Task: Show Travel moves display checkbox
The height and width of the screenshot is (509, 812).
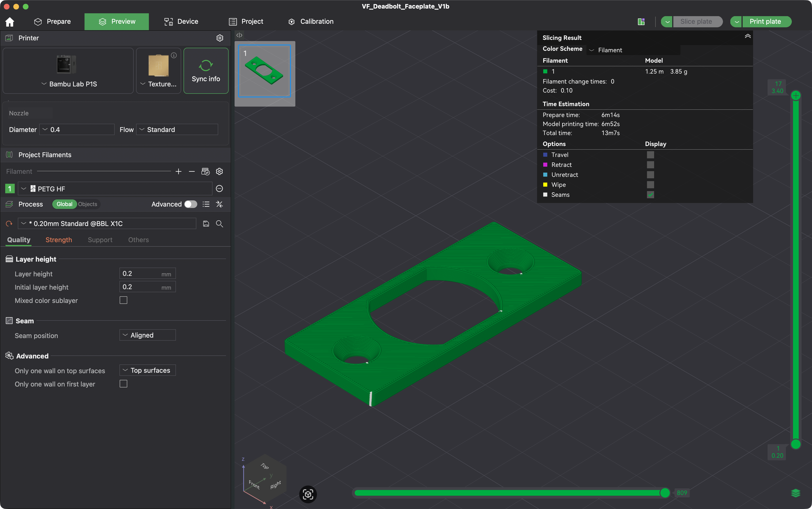Action: click(650, 155)
